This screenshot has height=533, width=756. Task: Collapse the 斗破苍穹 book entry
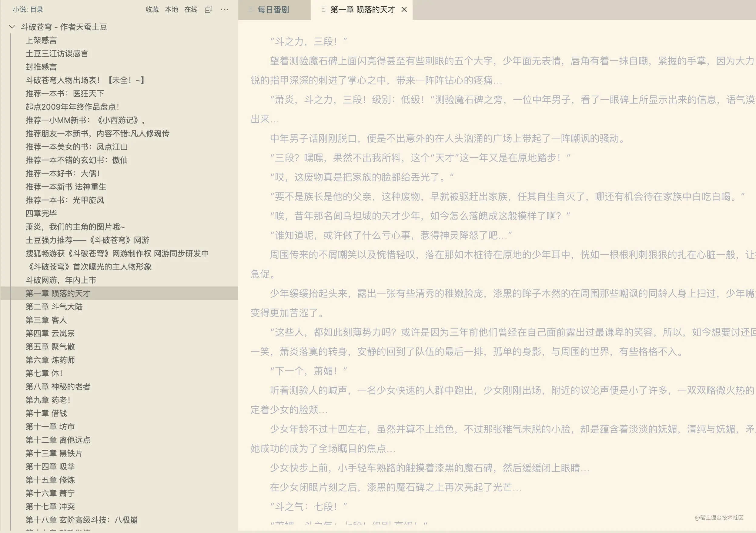coord(12,27)
